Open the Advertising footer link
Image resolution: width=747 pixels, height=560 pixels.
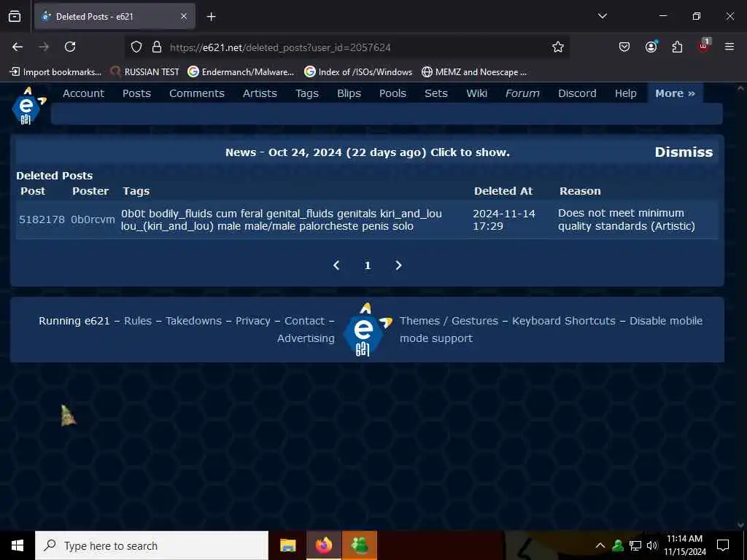click(306, 338)
